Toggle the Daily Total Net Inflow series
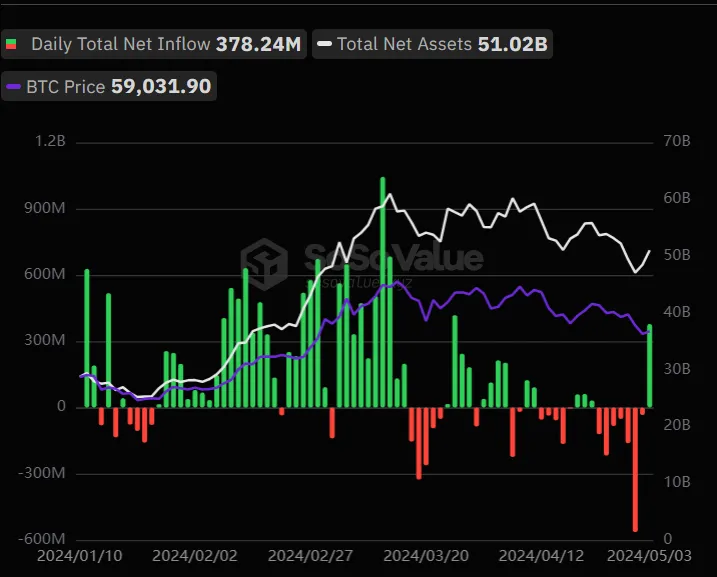The width and height of the screenshot is (717, 577). click(121, 44)
